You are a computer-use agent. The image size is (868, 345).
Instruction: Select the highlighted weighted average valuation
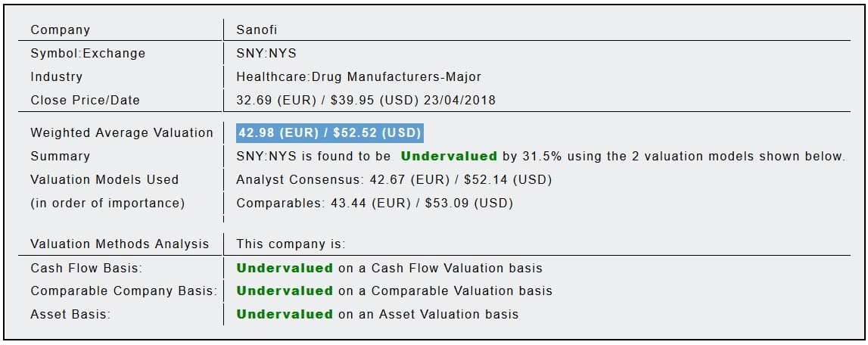[x=329, y=133]
